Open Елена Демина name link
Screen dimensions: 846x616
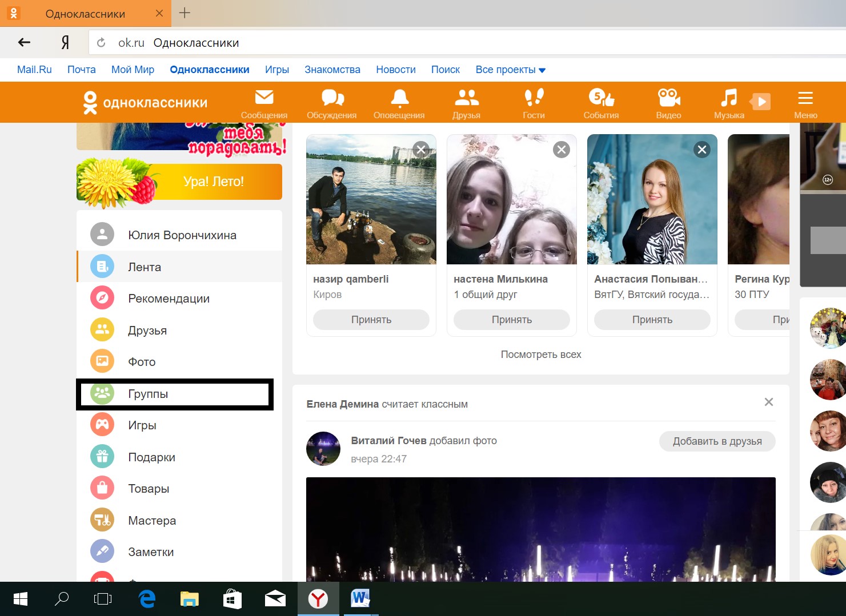coord(343,404)
